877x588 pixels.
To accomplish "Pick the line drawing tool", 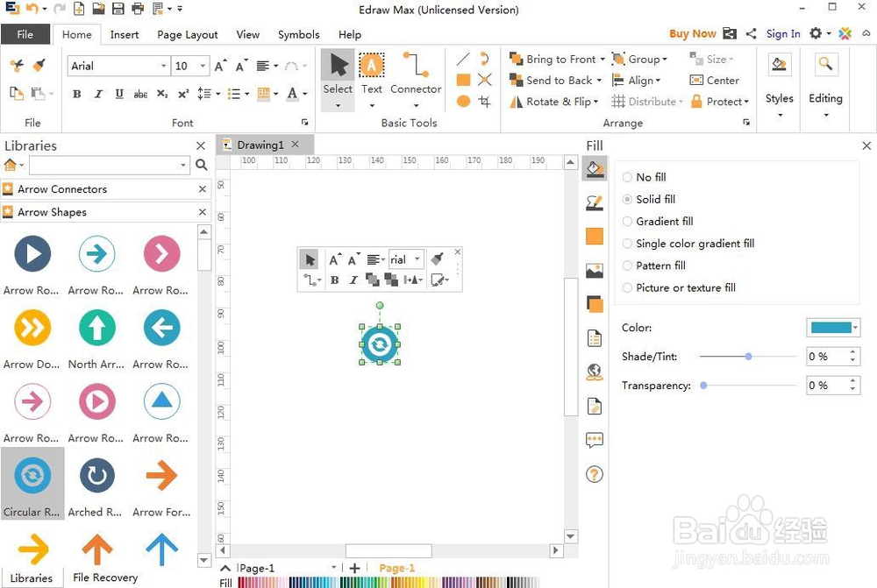I will point(463,59).
